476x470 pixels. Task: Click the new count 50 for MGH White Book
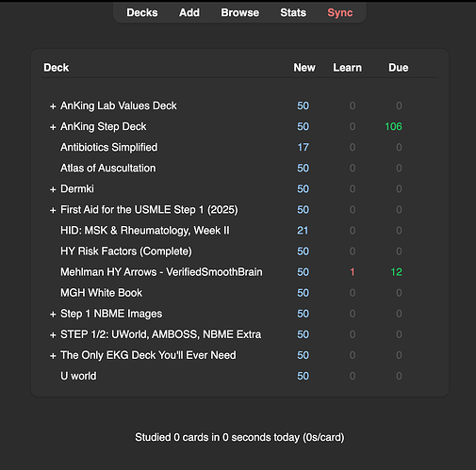304,293
